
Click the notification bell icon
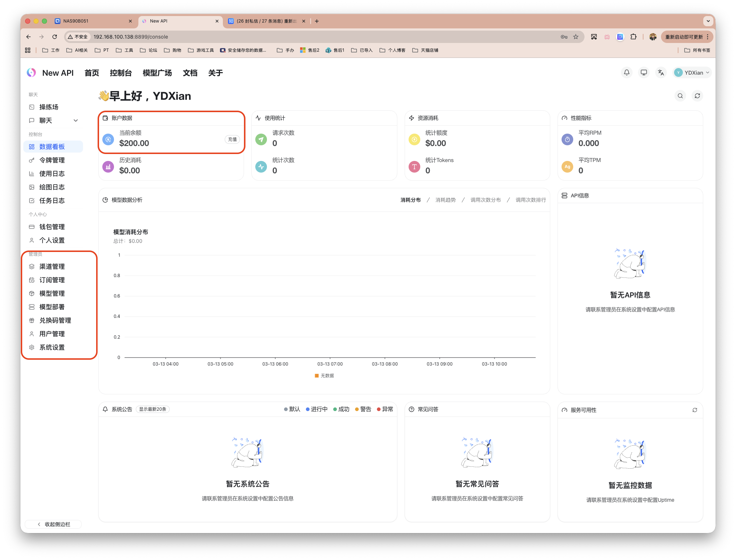[626, 72]
